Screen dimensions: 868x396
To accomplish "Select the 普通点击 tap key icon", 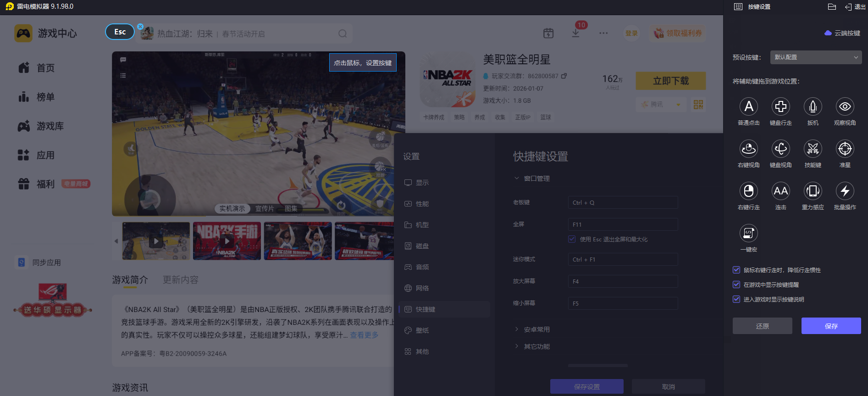I will 748,107.
